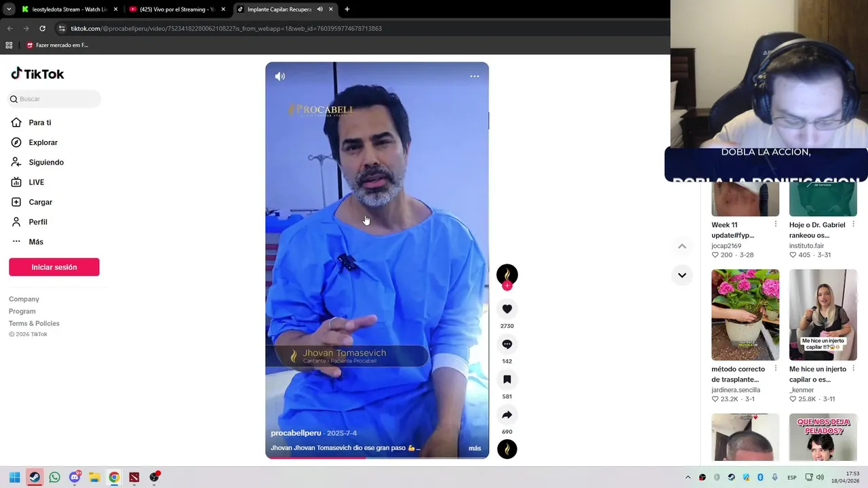Open options for Week 11 update video
The image size is (868, 488).
[776, 224]
